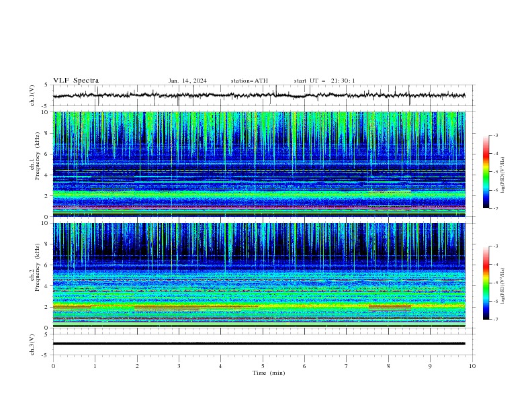
Task: Click the "4" minute time axis label
Action: 220,366
